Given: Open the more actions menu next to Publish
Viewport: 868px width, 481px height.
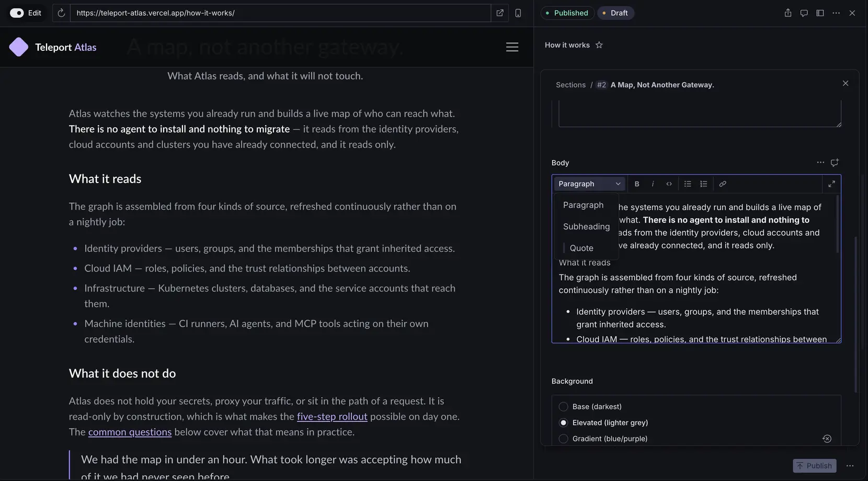Looking at the screenshot, I should [850, 466].
